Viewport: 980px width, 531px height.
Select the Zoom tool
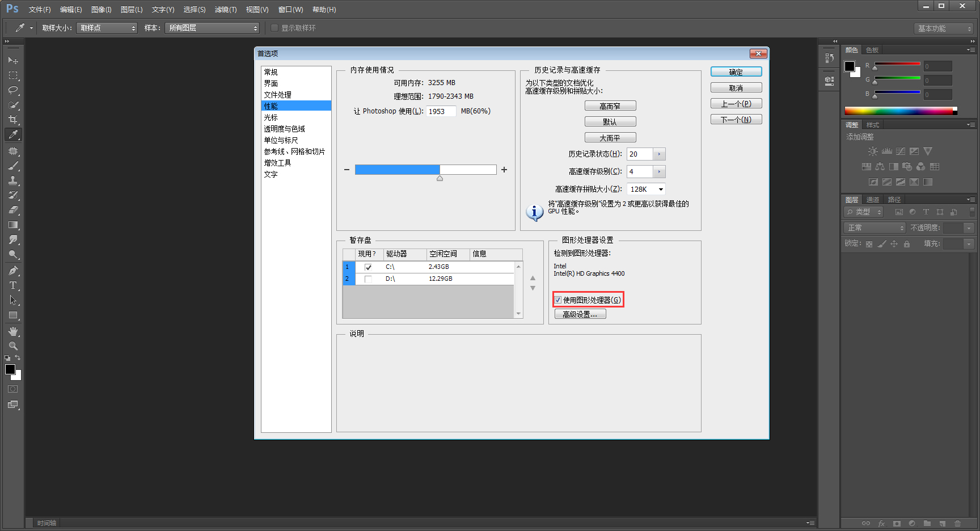tap(14, 345)
